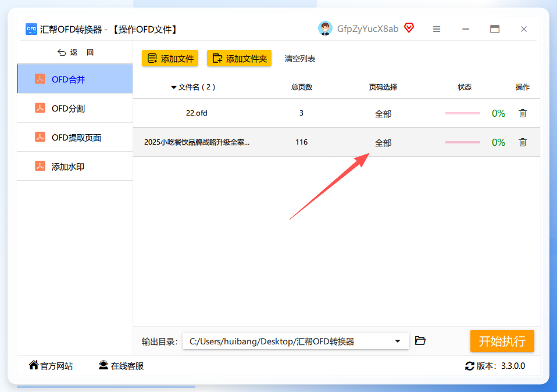Image resolution: width=557 pixels, height=392 pixels.
Task: Start processing with 开始执行 button
Action: pos(502,341)
